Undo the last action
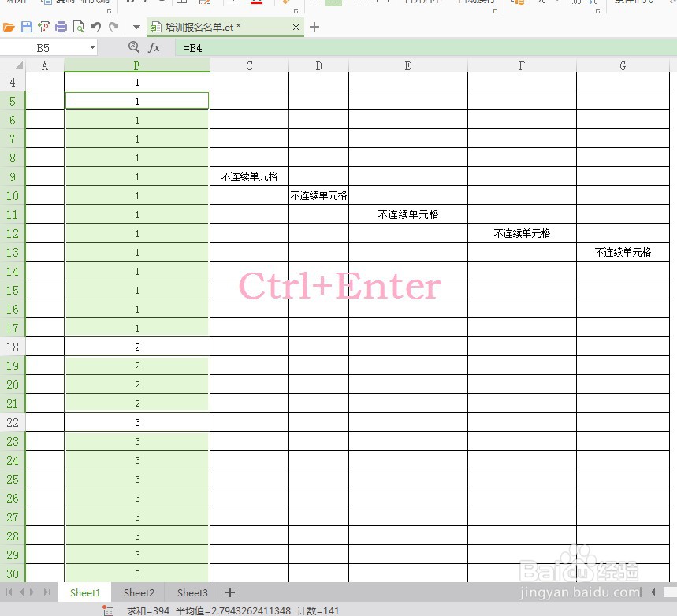The image size is (677, 616). click(96, 28)
